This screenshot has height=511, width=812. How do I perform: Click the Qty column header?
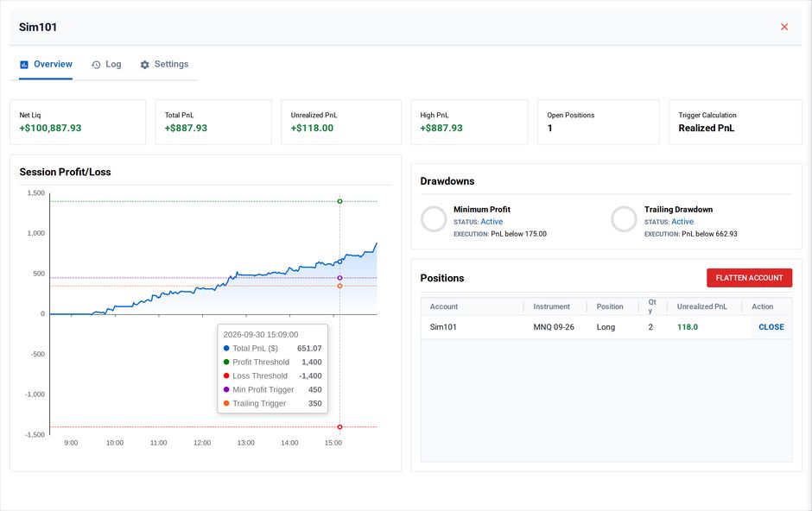point(652,306)
